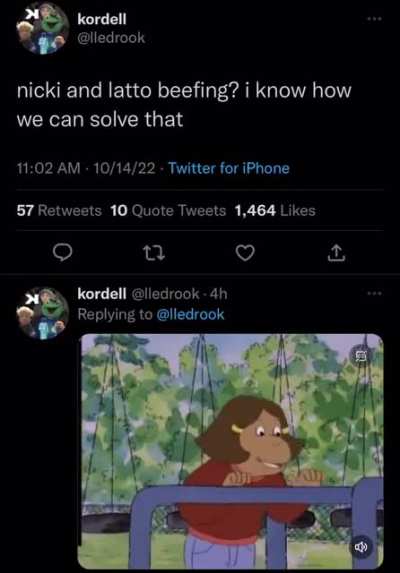
Task: View the 1,464 Likes list
Action: [x=275, y=210]
